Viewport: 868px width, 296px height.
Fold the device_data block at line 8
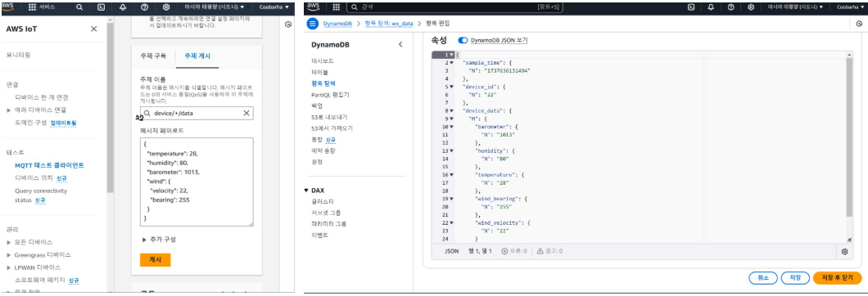[x=452, y=111]
